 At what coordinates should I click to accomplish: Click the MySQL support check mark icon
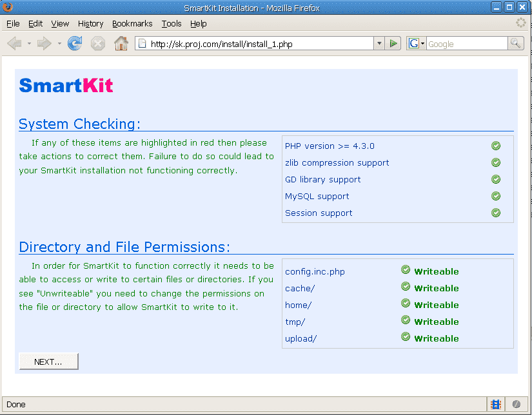pos(496,196)
